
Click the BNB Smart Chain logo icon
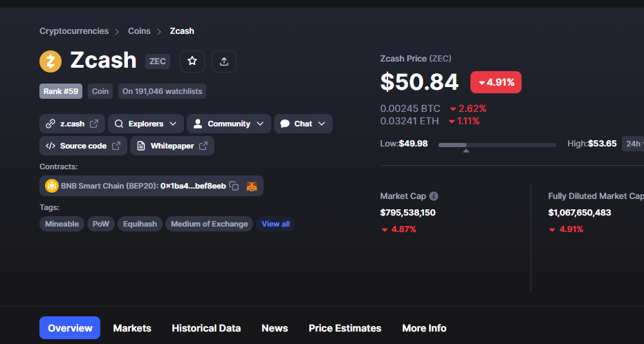52,186
